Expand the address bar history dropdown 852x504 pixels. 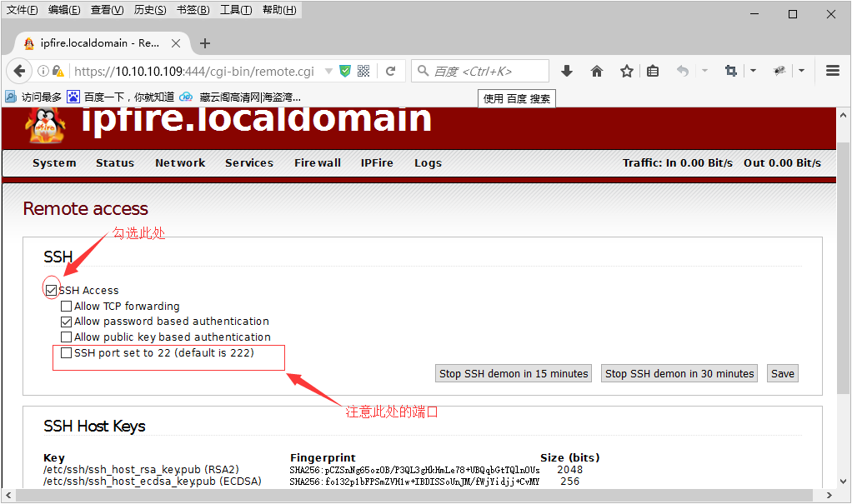tap(328, 71)
